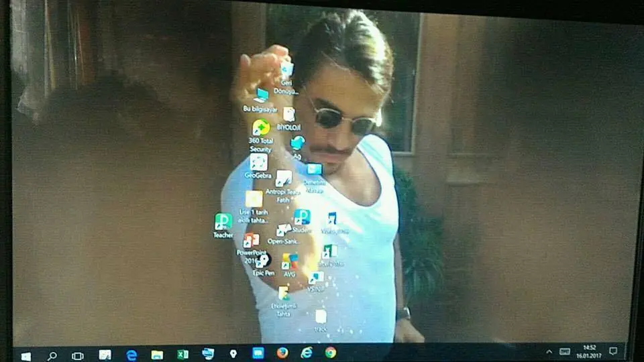Open the Action Center notifications
The height and width of the screenshot is (362, 644).
pos(613,351)
